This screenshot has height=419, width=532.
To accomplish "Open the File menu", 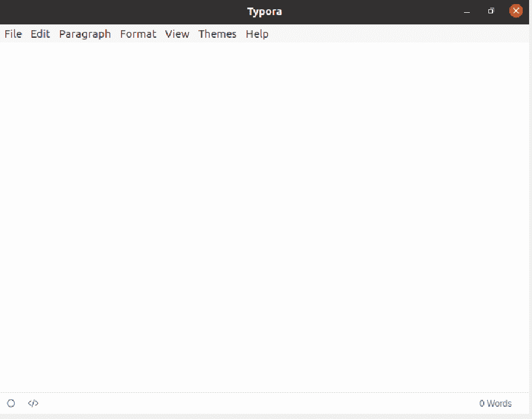I will pos(13,34).
